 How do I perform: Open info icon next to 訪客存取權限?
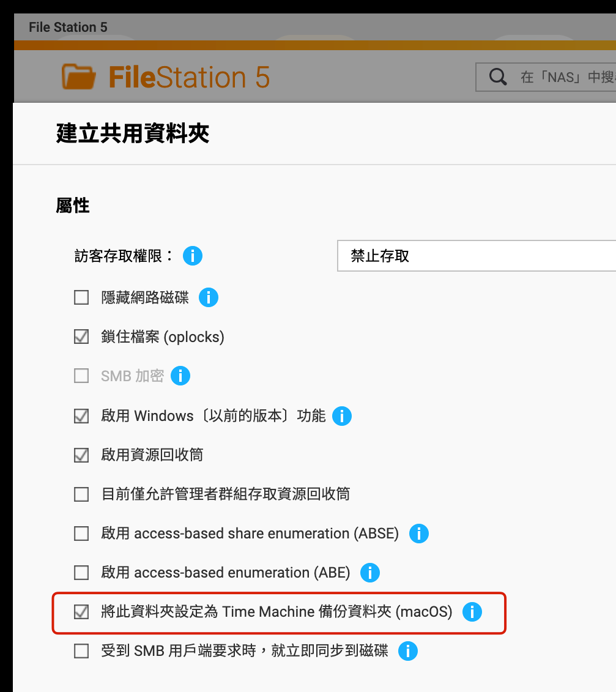pyautogui.click(x=192, y=256)
